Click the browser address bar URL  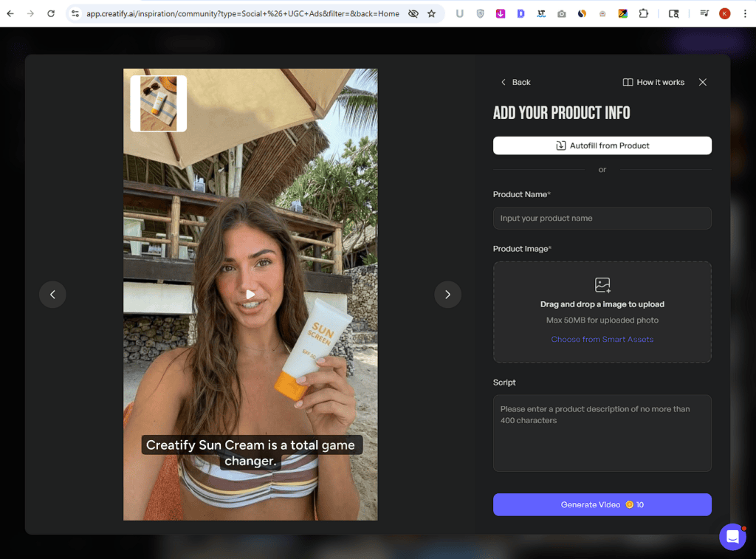tap(242, 13)
